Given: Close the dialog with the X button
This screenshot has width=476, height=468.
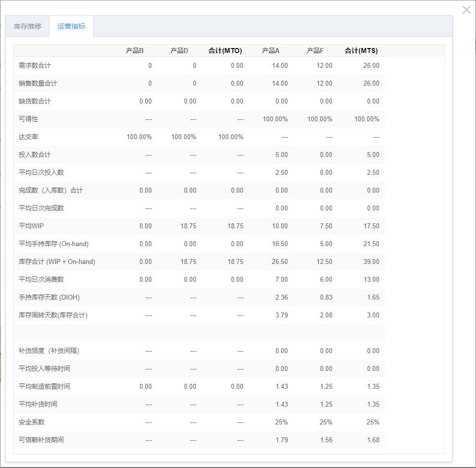Looking at the screenshot, I should 466,9.
